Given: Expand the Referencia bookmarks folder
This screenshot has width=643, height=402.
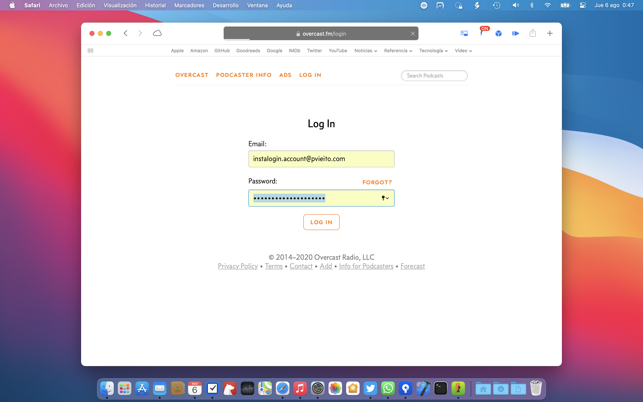Looking at the screenshot, I should 398,50.
